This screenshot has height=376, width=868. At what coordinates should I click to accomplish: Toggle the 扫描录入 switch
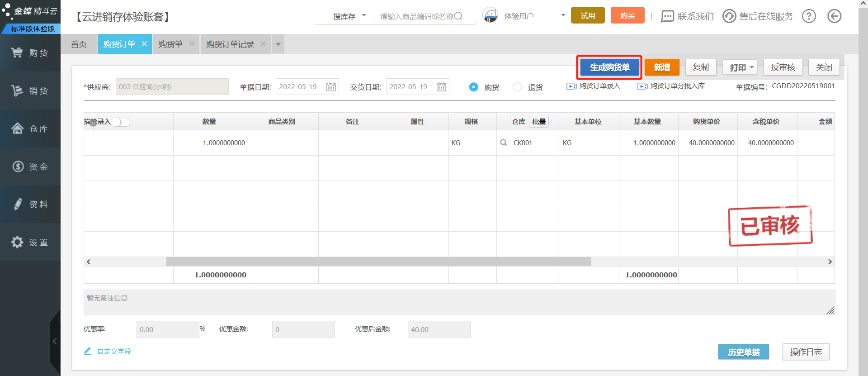click(121, 122)
